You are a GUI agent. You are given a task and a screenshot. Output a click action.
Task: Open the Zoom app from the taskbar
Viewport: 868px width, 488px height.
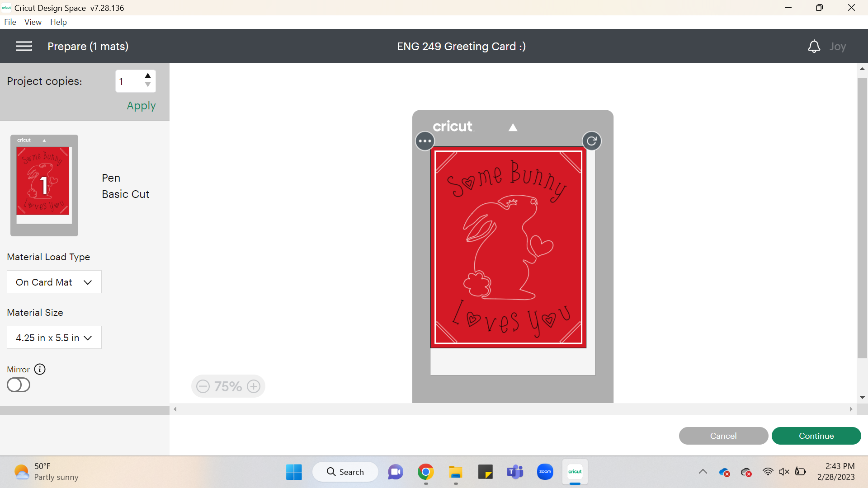[545, 471]
